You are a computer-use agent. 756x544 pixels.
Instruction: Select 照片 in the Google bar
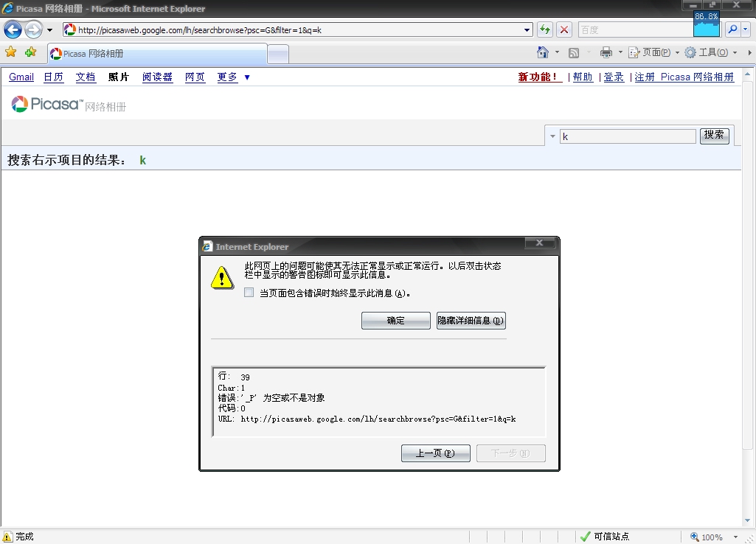119,77
